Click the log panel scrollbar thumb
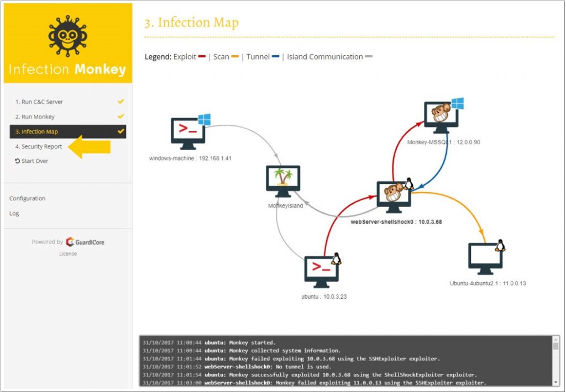The width and height of the screenshot is (566, 392). (556, 346)
